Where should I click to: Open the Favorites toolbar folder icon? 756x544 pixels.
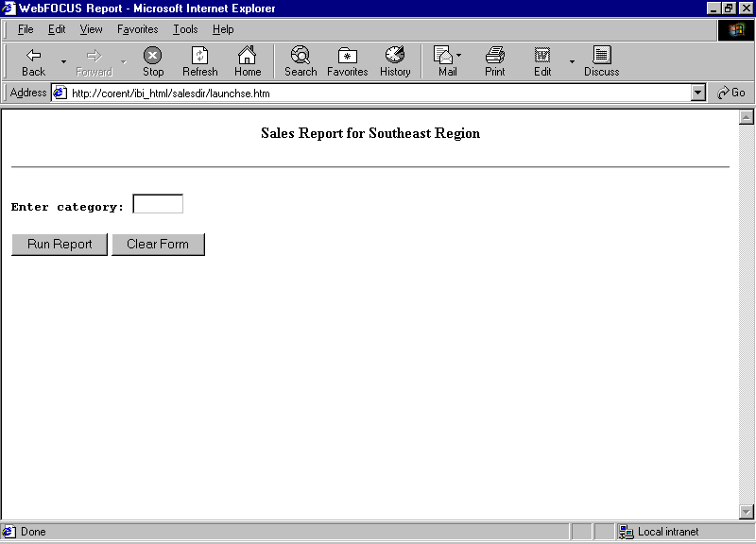(x=347, y=61)
